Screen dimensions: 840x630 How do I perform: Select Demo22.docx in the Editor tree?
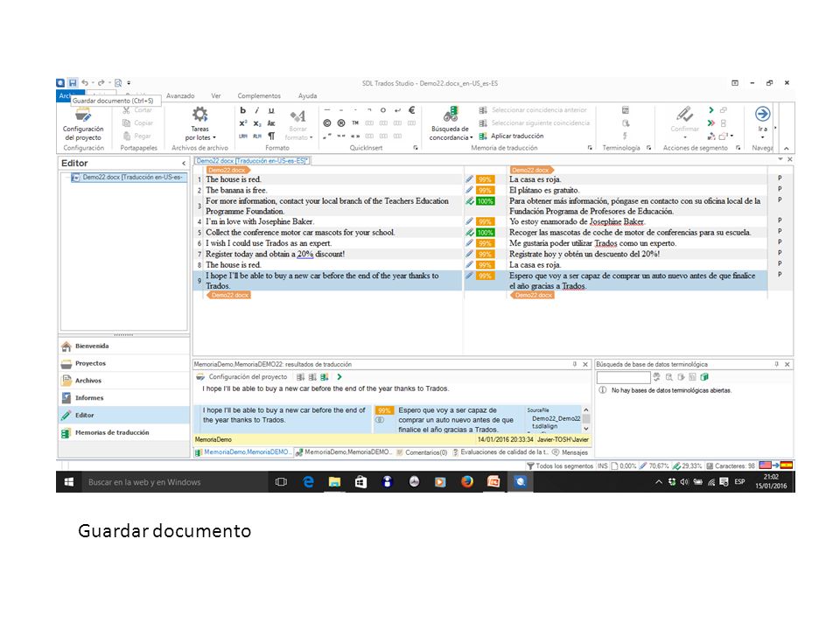pyautogui.click(x=129, y=178)
